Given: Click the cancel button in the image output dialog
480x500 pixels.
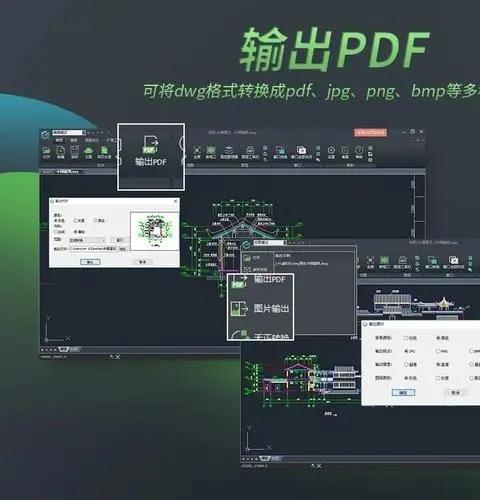Looking at the screenshot, I should [x=456, y=393].
